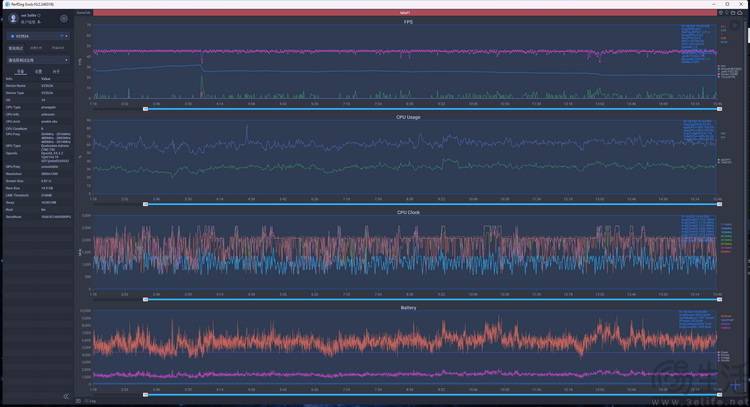Click the right handle of the FPS range slider
Viewport: 750px width, 407px height.
(719, 109)
